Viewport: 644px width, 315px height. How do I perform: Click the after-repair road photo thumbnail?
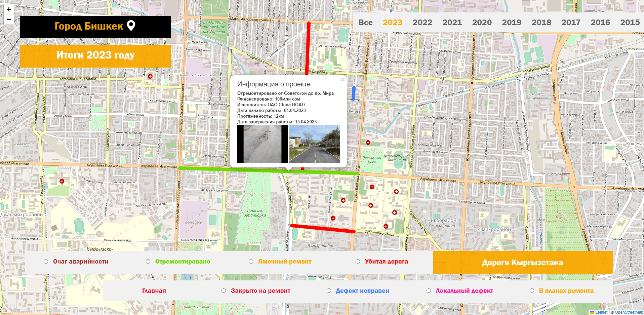tap(315, 144)
